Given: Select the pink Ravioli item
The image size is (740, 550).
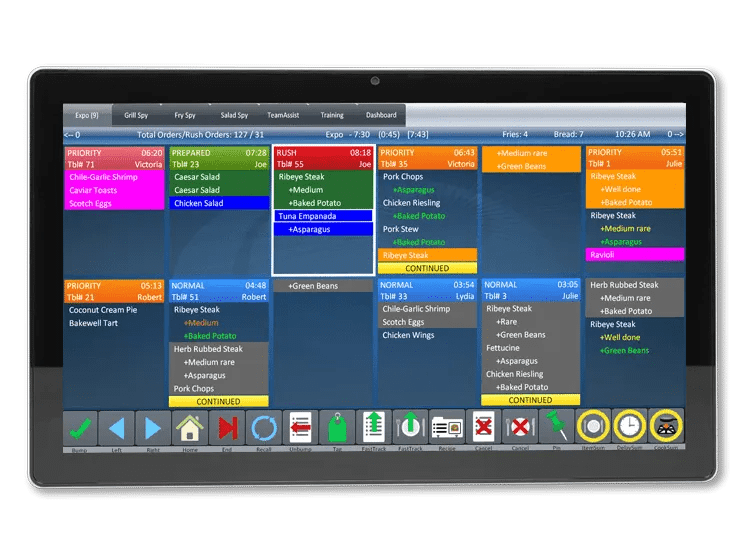Looking at the screenshot, I should click(x=635, y=255).
